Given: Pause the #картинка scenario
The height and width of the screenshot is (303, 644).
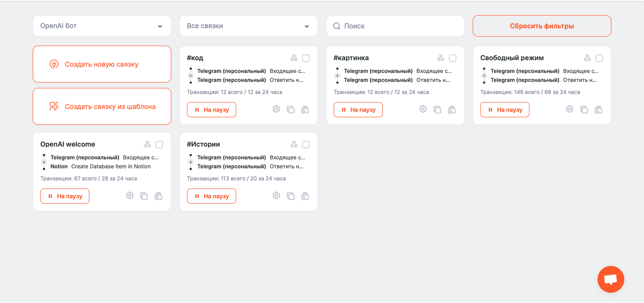Looking at the screenshot, I should click(358, 110).
